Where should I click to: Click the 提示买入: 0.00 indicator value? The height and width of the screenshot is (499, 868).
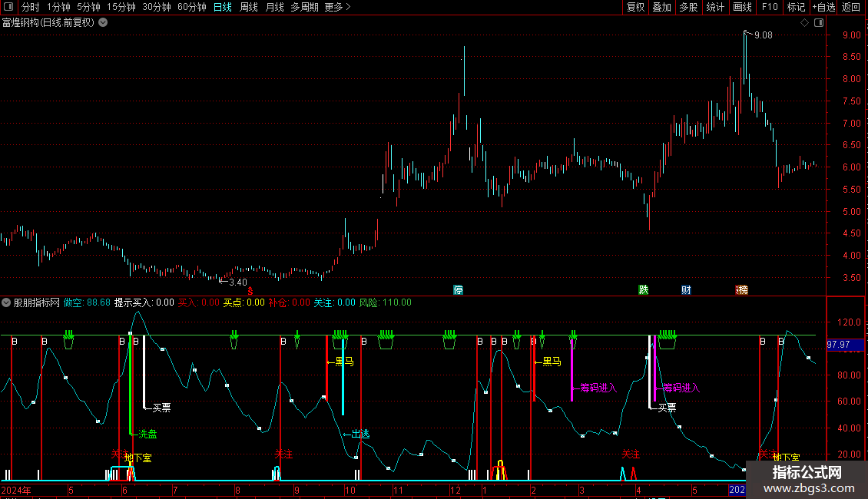(x=144, y=302)
